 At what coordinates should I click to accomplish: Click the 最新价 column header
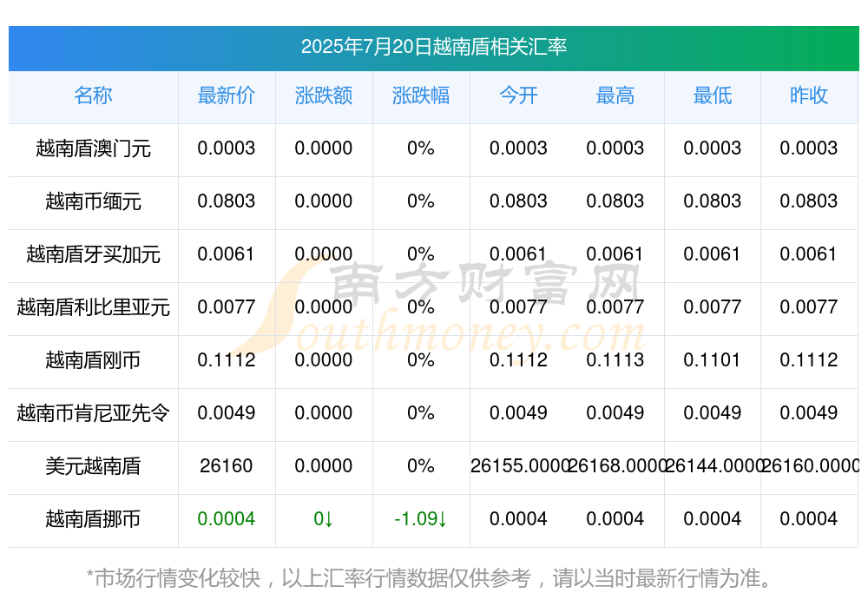pos(227,96)
